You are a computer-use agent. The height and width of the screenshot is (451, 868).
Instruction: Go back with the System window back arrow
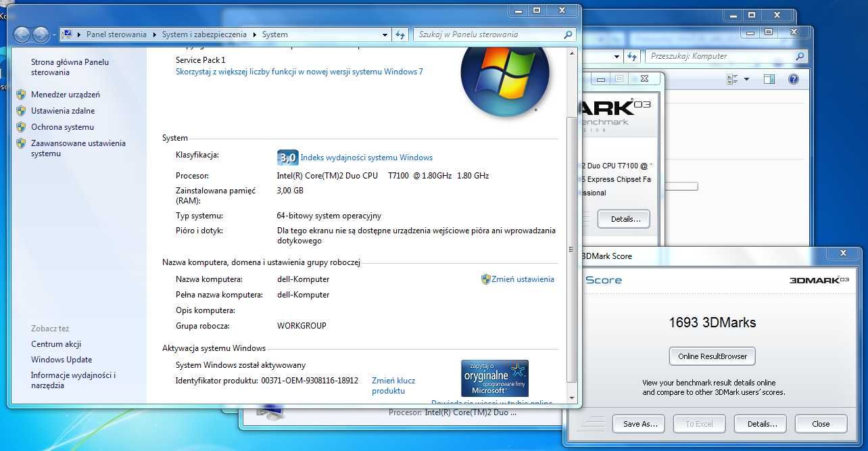tap(22, 34)
